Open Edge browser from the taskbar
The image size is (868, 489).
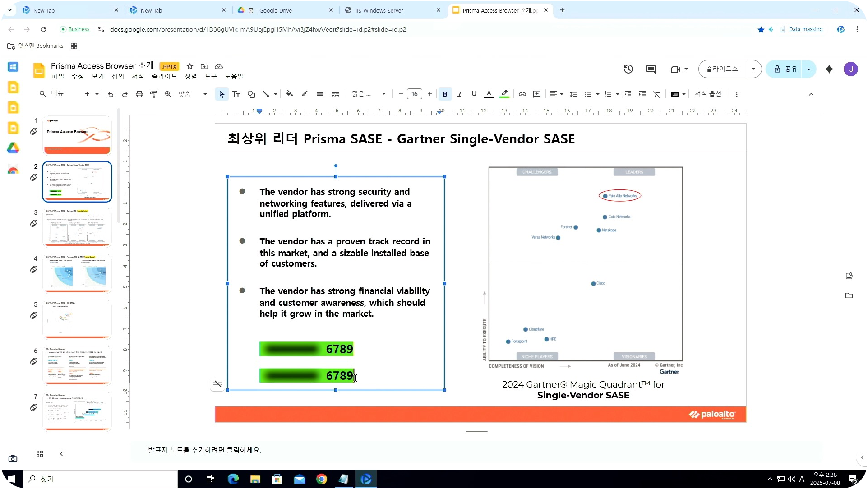tap(233, 480)
